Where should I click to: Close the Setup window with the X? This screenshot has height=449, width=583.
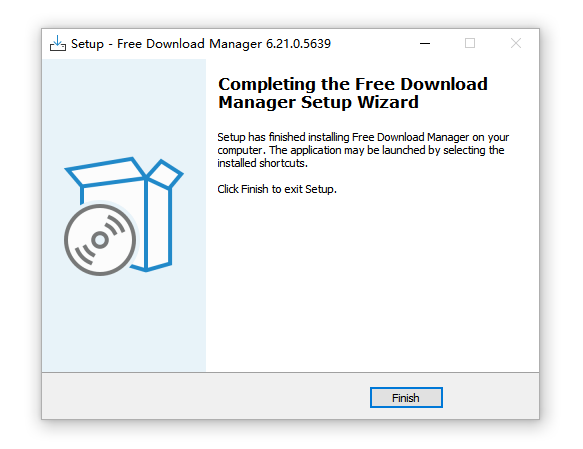(x=516, y=43)
